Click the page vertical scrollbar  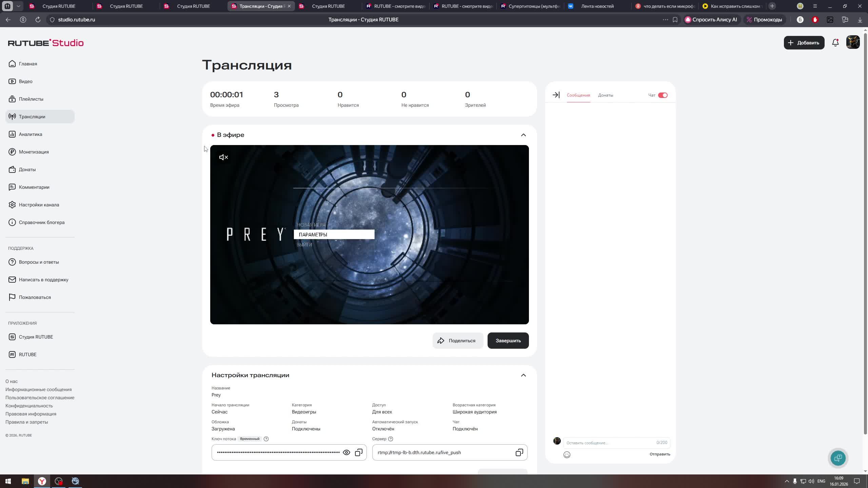(x=865, y=234)
